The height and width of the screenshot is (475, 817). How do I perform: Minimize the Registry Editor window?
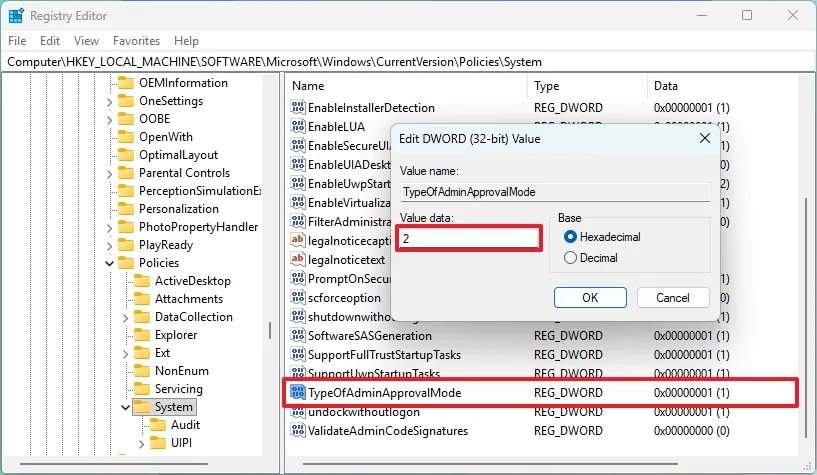click(702, 15)
